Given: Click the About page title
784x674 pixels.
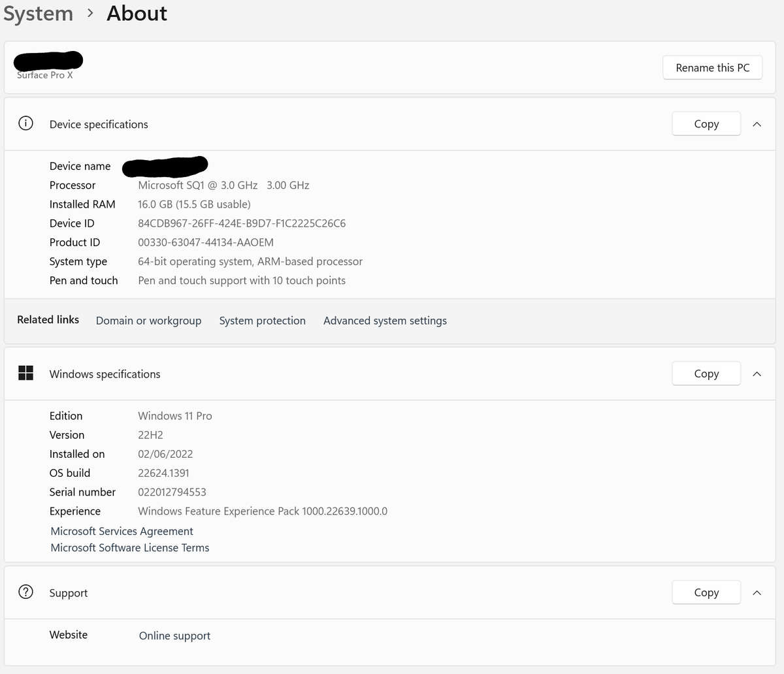Looking at the screenshot, I should coord(137,14).
